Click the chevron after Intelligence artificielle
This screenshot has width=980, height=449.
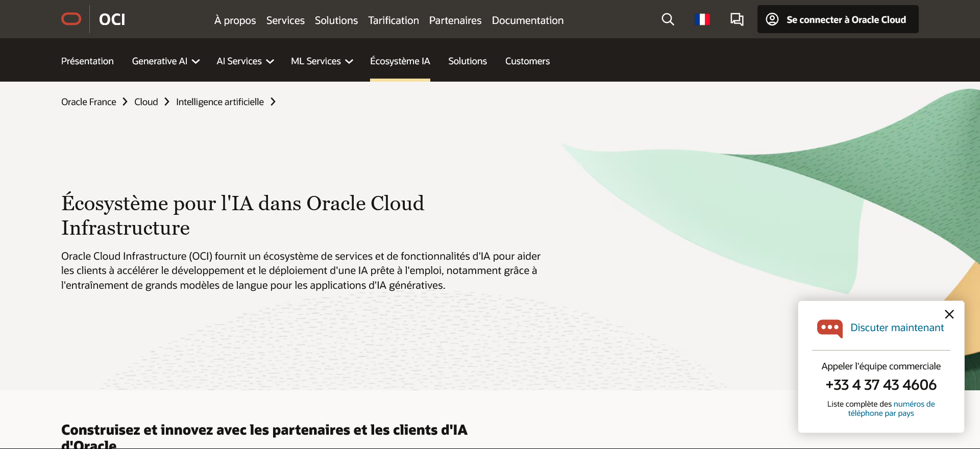pos(273,102)
